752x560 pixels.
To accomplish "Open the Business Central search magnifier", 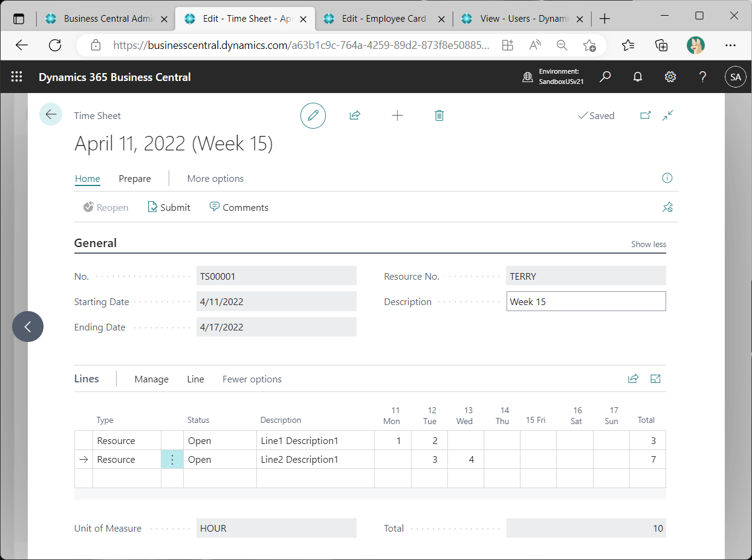I will tap(605, 77).
